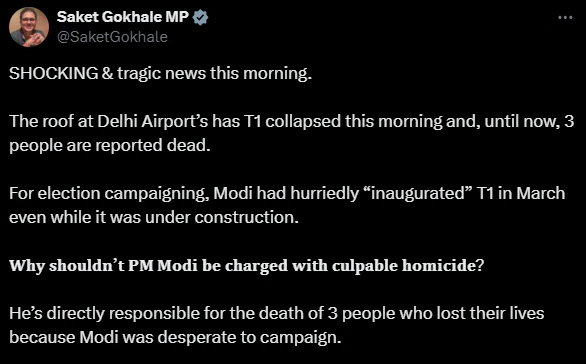Click the display name Saket Gokhale MP
Screen dimensions: 586x364
(x=123, y=17)
